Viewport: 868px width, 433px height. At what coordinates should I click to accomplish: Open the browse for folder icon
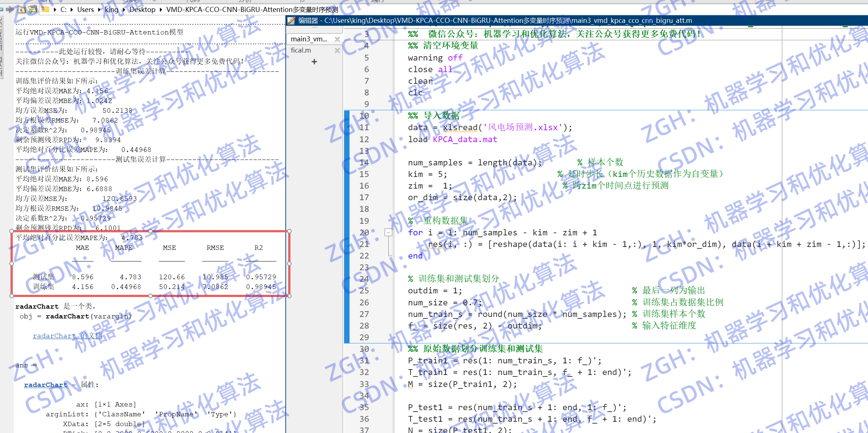(33, 9)
